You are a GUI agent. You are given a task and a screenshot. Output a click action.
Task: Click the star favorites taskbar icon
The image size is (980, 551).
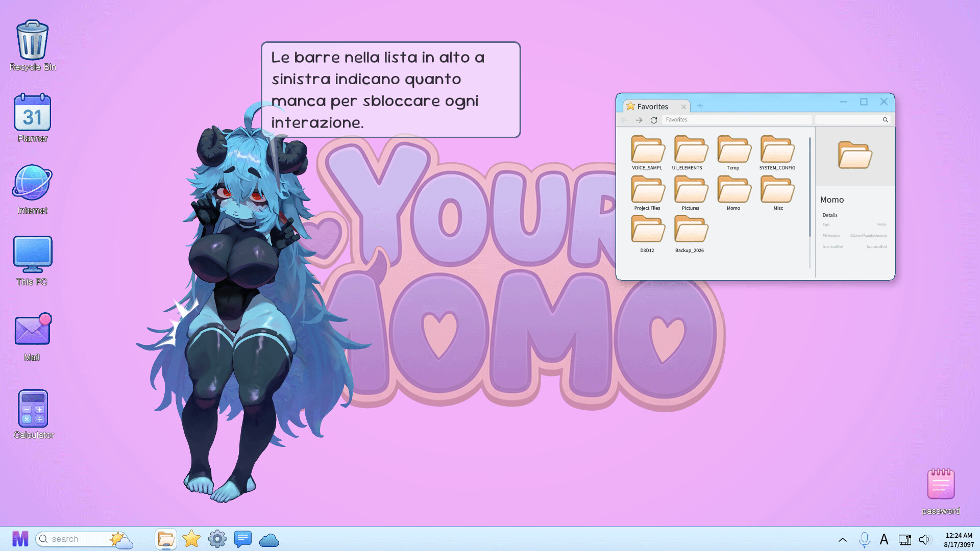click(x=191, y=539)
